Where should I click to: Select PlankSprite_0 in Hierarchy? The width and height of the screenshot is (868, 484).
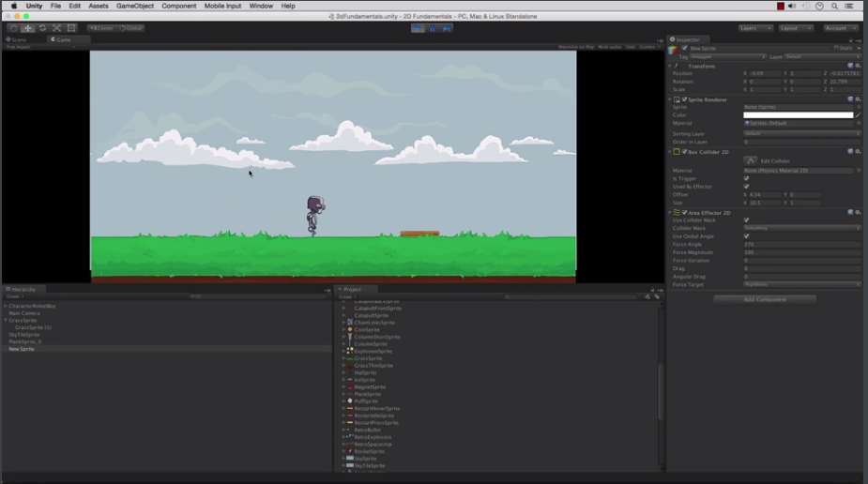(x=25, y=341)
